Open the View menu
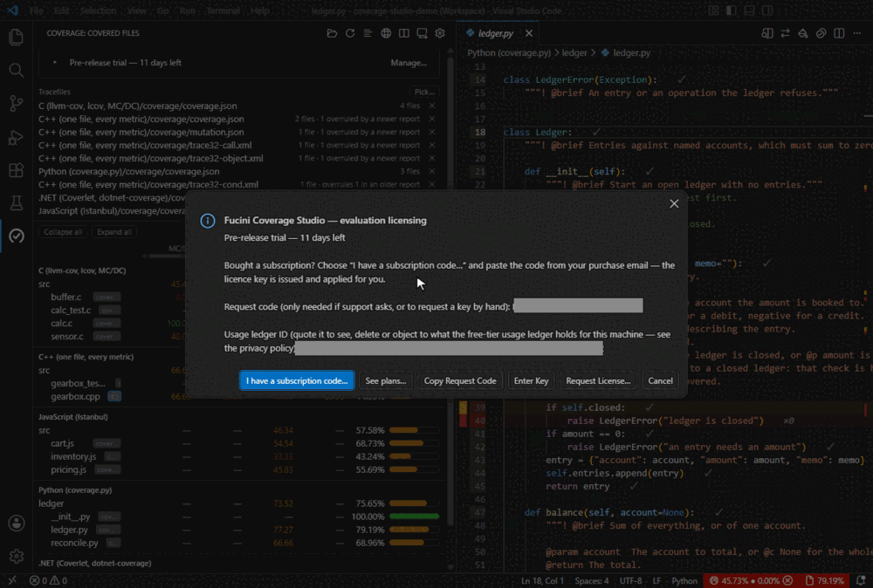The image size is (873, 588). coord(136,10)
